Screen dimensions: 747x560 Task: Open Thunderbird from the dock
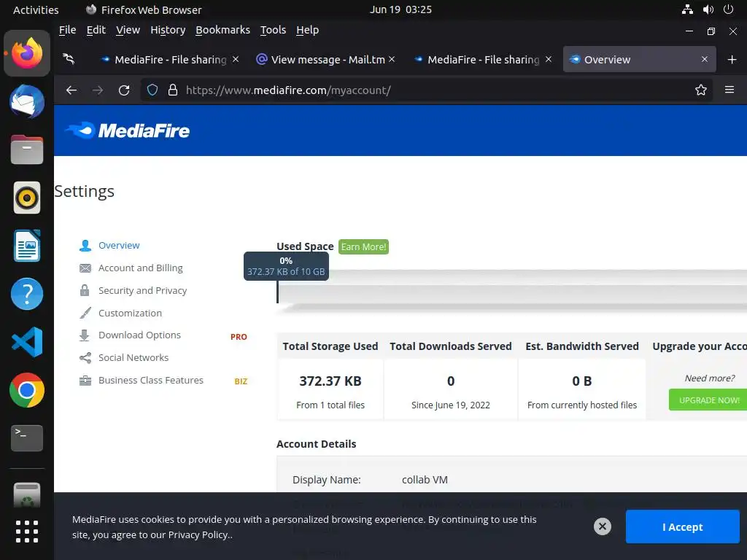click(x=27, y=101)
